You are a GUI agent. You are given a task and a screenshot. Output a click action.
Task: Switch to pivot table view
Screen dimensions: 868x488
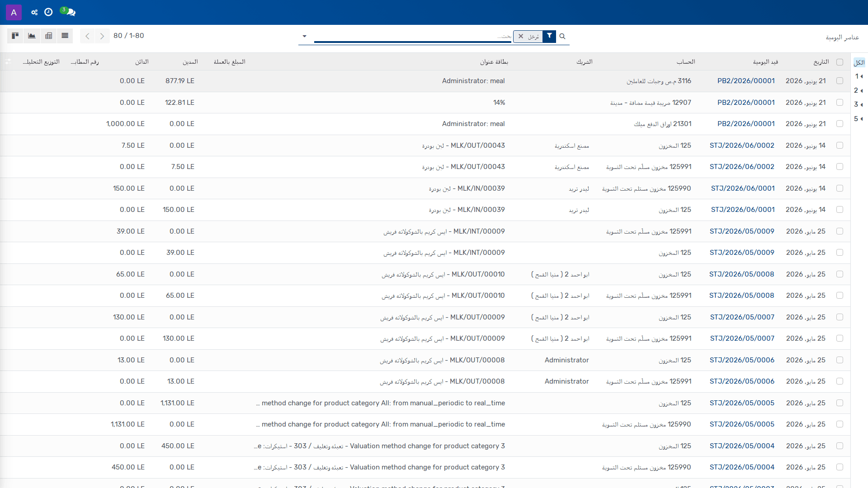click(48, 36)
